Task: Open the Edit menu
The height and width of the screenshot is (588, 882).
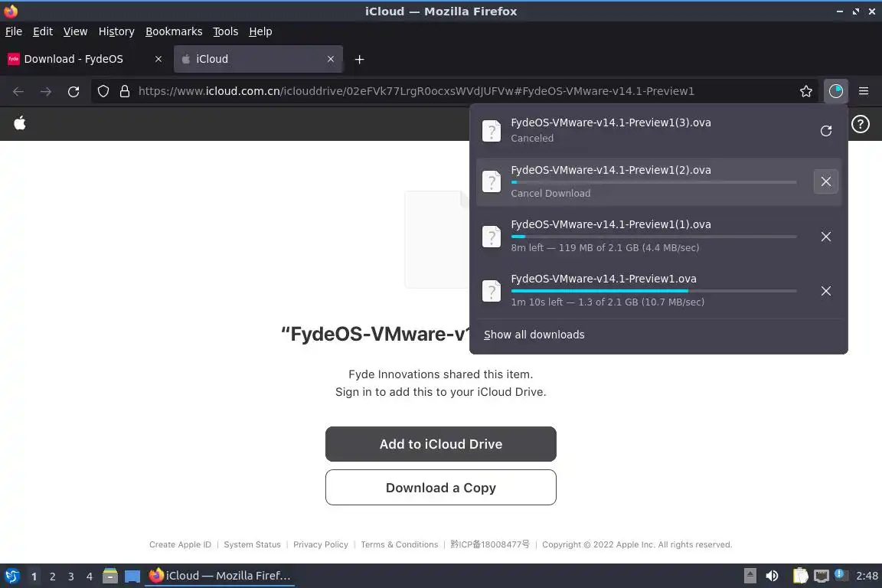Action: [43, 31]
